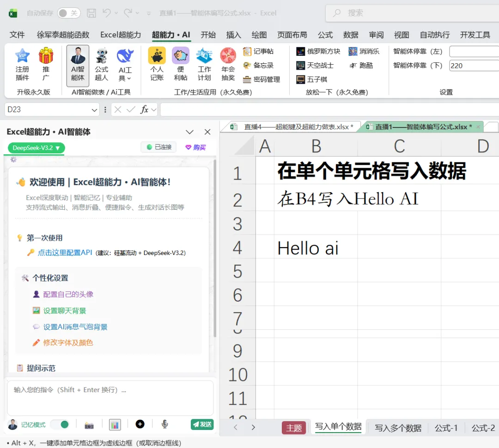The width and height of the screenshot is (499, 448).
Task: Open the Customize Quick Access Toolbar dropdown
Action: [x=149, y=13]
